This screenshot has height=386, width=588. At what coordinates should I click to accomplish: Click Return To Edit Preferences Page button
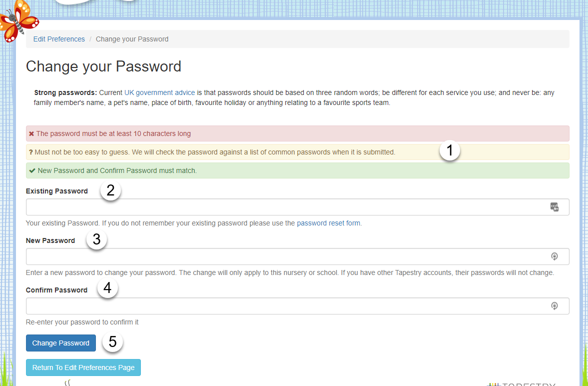pos(83,367)
